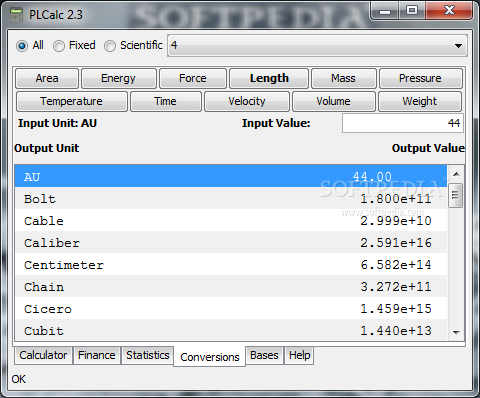
Task: Click the PLCalc calculator icon in title bar
Action: (x=16, y=15)
